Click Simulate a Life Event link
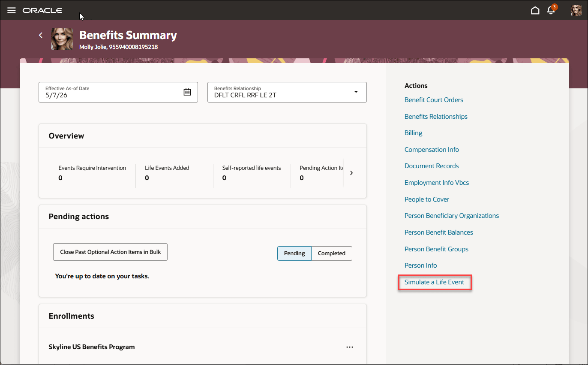 pos(434,282)
